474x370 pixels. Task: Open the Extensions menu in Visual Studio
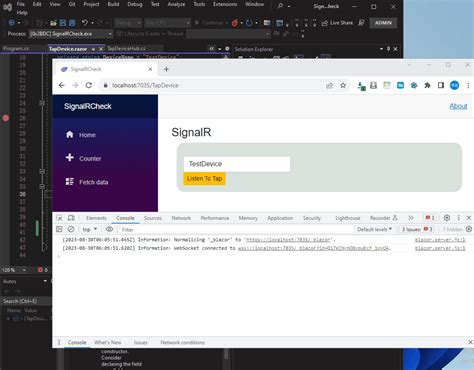coord(225,4)
